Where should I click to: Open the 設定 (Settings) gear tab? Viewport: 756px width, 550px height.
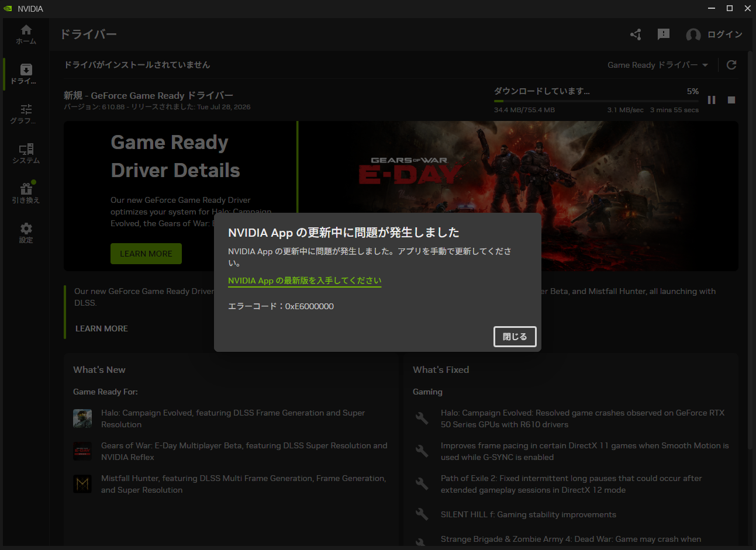click(x=26, y=233)
